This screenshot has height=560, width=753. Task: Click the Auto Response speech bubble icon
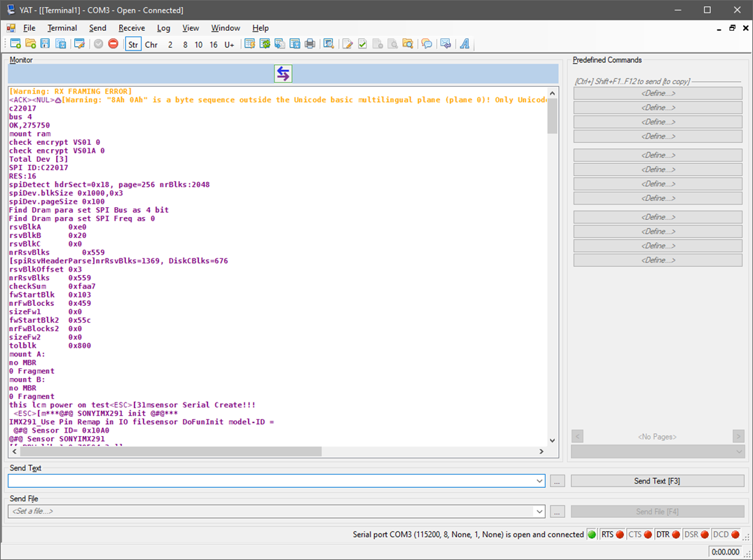[x=427, y=44]
